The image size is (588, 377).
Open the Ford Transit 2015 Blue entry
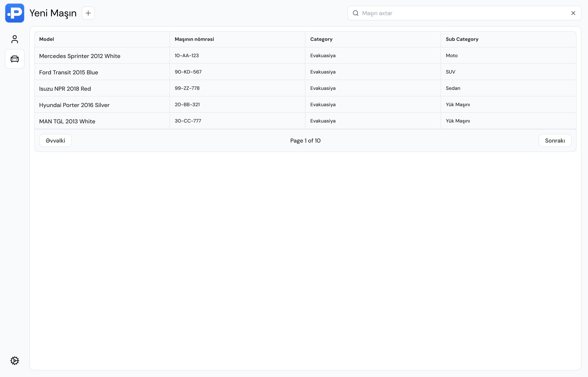(69, 72)
